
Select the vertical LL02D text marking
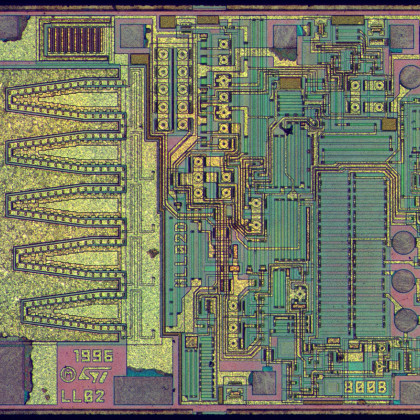click(180, 254)
